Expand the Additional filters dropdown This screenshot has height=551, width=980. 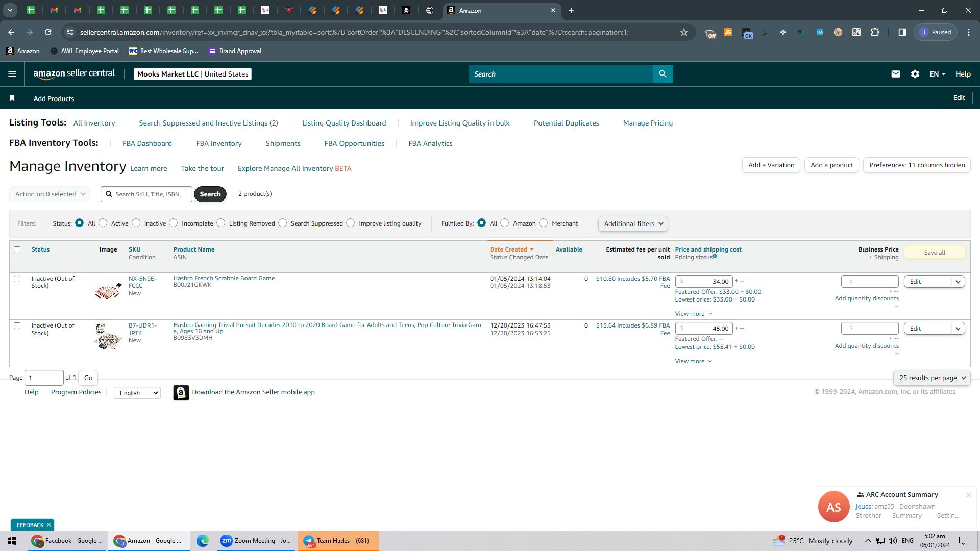coord(633,223)
